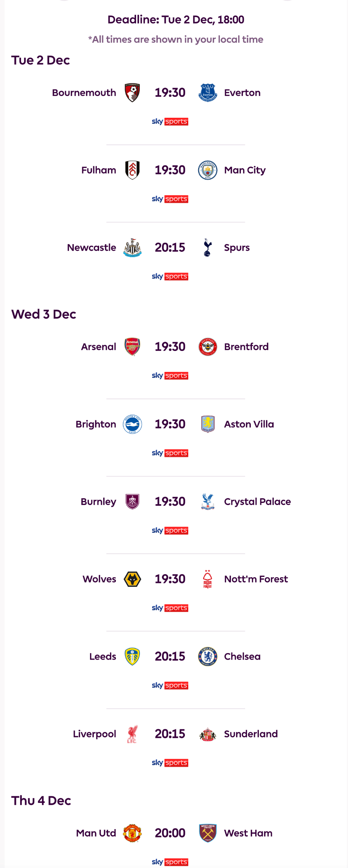
Task: Click the Newcastle club crest
Action: (132, 248)
